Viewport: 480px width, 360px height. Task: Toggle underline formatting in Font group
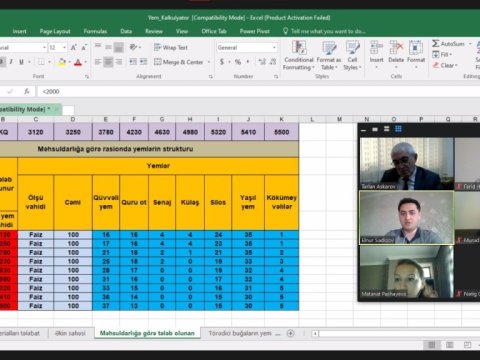coord(21,62)
